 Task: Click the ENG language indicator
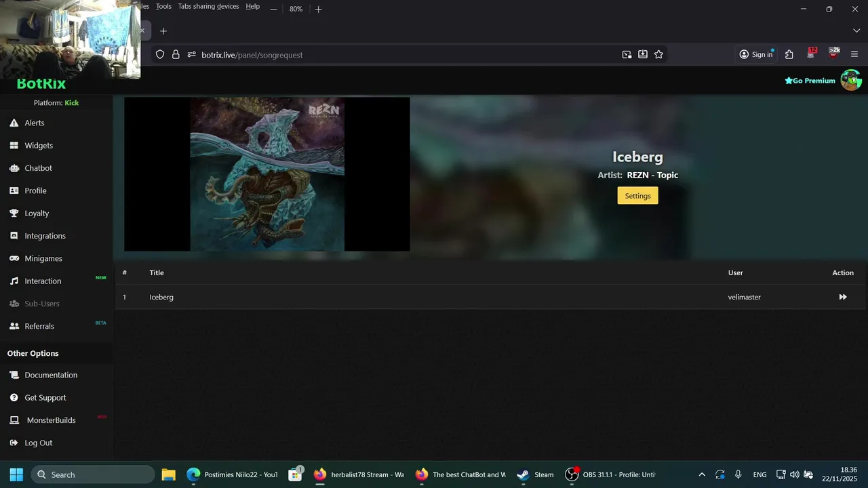[759, 474]
